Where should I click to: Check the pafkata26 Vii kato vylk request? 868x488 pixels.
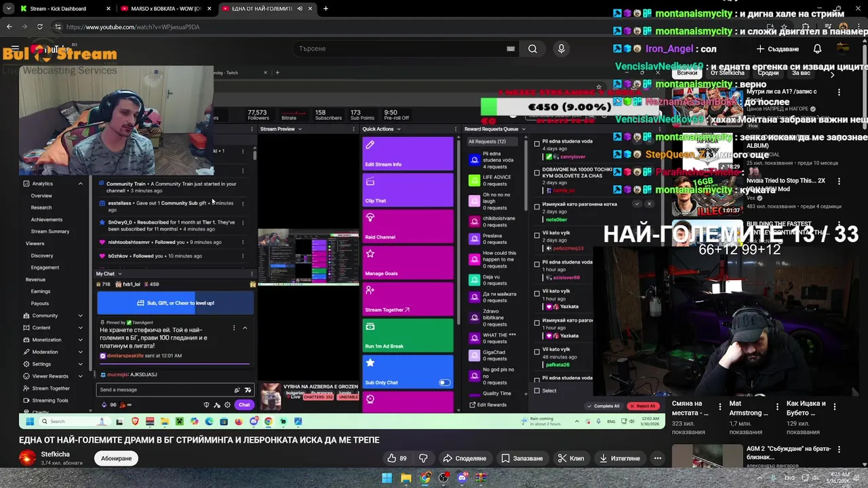click(x=537, y=352)
